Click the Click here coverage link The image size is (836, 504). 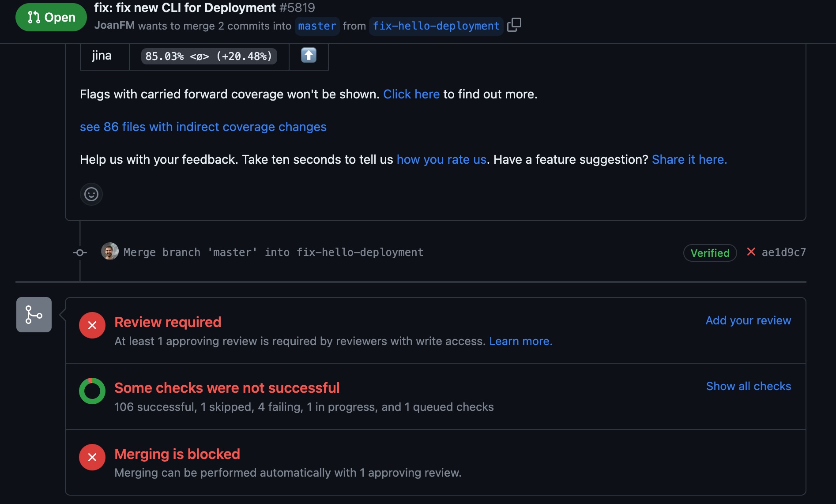pyautogui.click(x=411, y=94)
